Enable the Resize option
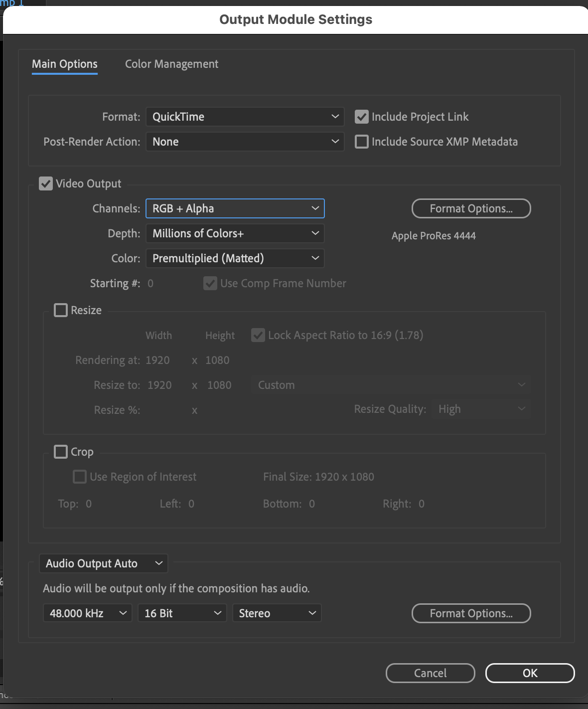Viewport: 588px width, 709px height. (x=60, y=310)
